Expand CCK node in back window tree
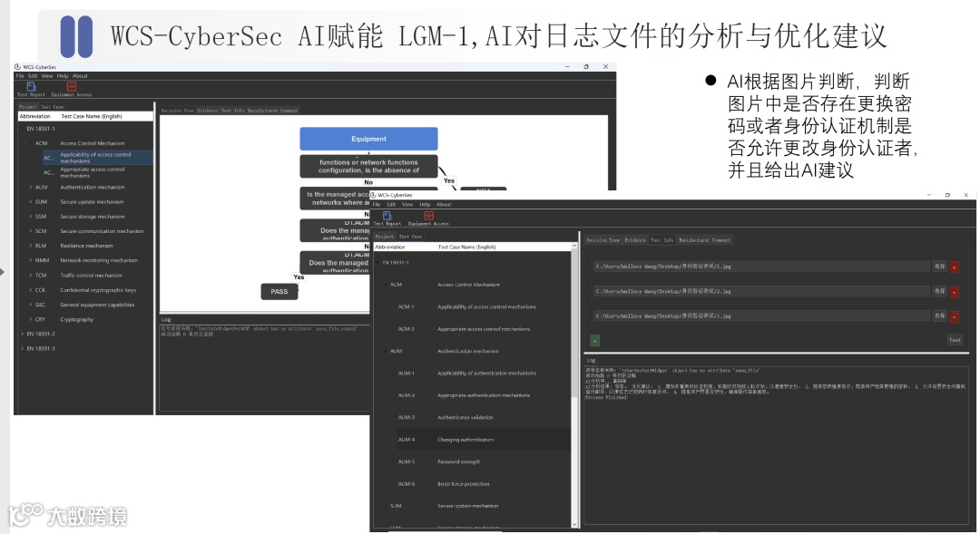 [x=31, y=290]
